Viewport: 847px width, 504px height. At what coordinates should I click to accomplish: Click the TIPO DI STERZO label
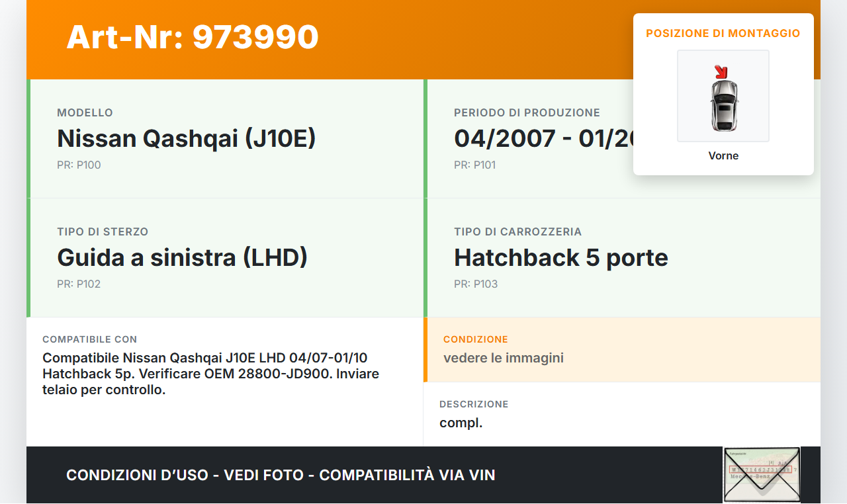point(103,232)
